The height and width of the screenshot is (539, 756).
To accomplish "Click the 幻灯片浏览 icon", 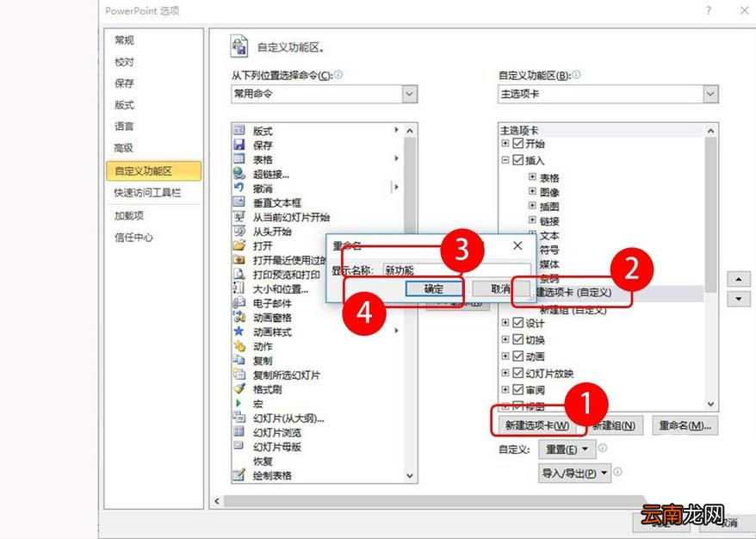I will coord(239,431).
